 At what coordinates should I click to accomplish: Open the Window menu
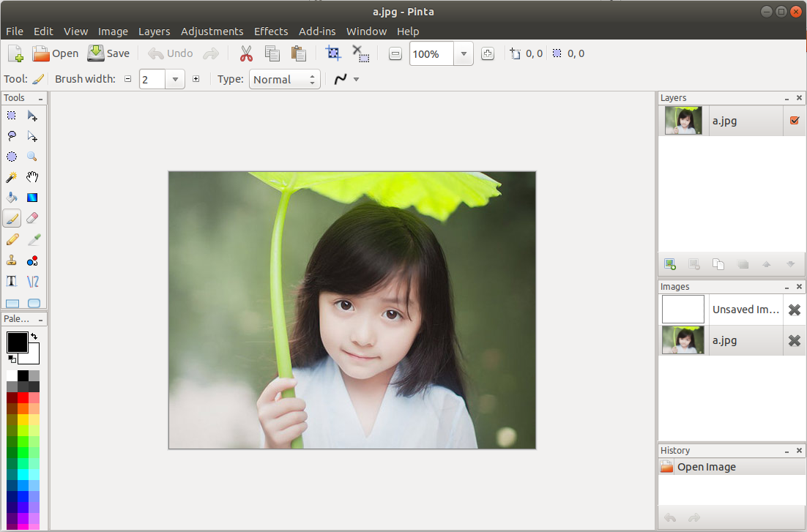click(x=366, y=31)
